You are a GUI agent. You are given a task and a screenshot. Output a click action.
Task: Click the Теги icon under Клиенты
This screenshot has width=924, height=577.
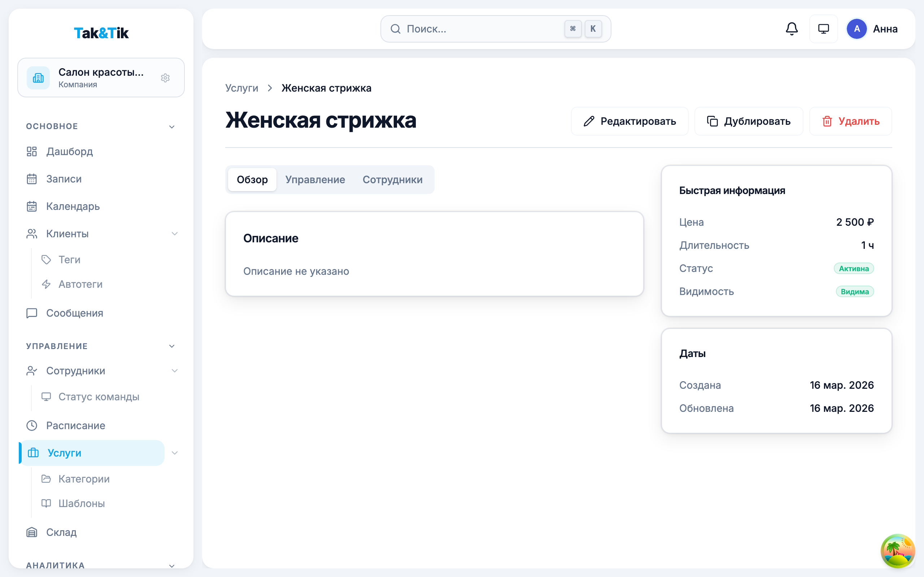pos(46,260)
